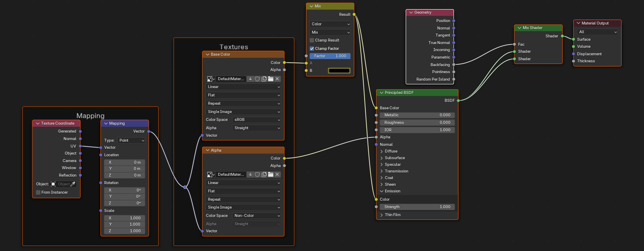This screenshot has height=251, width=644.
Task: Open the Mix blend mode dropdown
Action: click(x=330, y=32)
